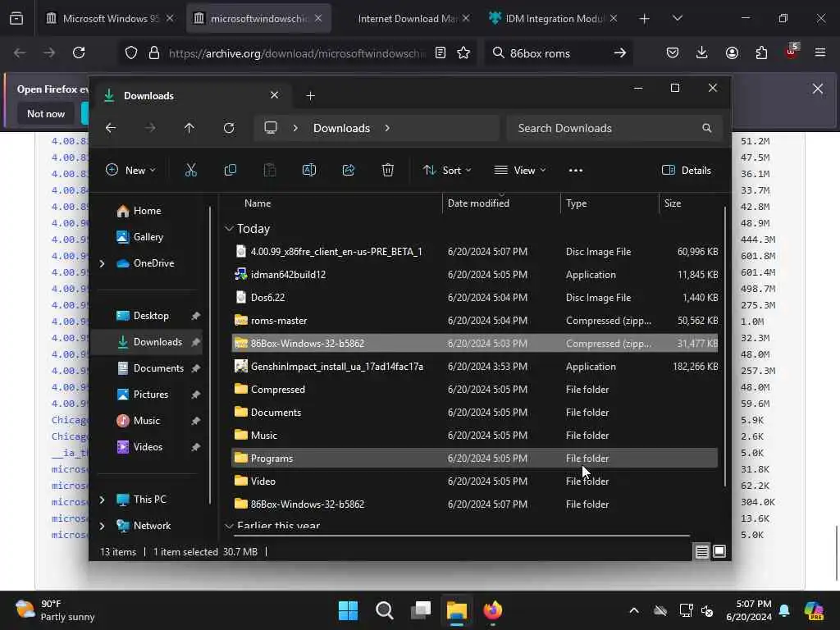Add a new File Explorer tab
The height and width of the screenshot is (630, 840).
point(310,96)
